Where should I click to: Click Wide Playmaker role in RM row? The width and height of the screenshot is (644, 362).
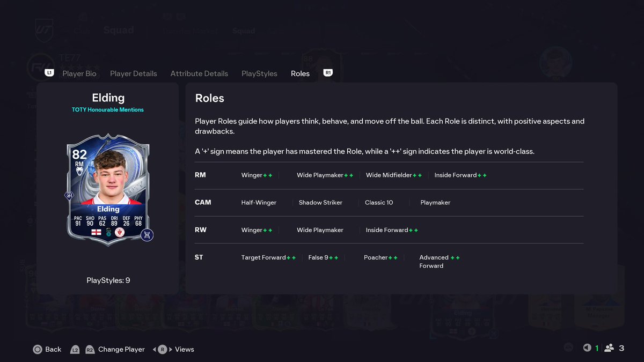pyautogui.click(x=325, y=175)
